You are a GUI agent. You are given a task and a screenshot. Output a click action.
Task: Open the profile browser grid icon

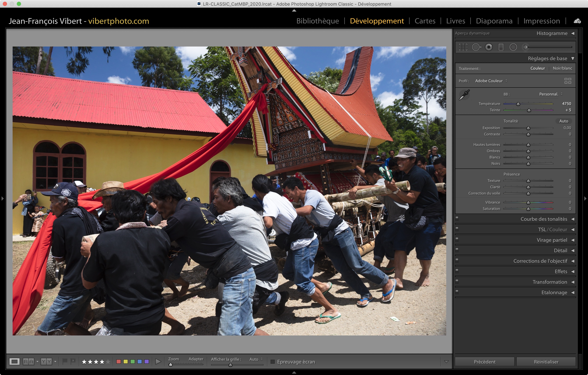(x=568, y=81)
